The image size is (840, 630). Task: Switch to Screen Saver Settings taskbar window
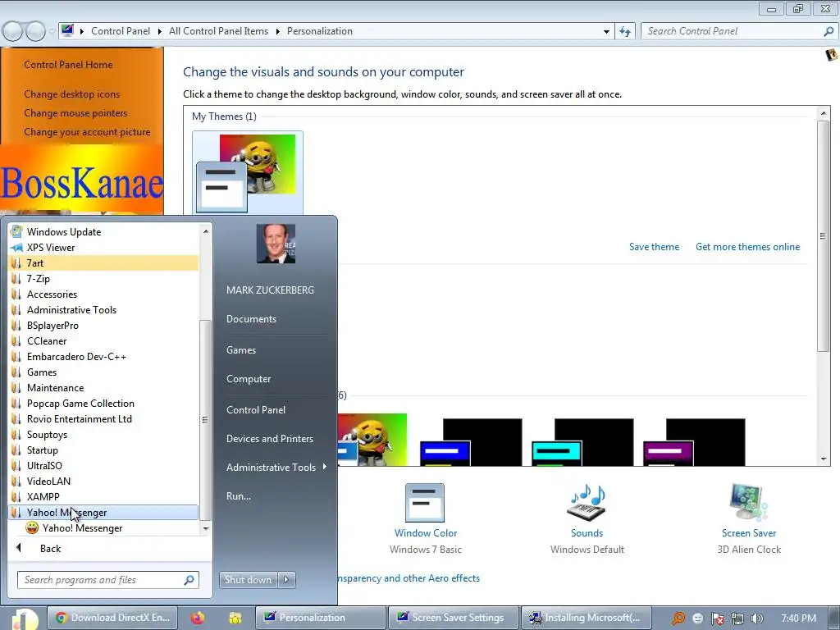click(453, 618)
